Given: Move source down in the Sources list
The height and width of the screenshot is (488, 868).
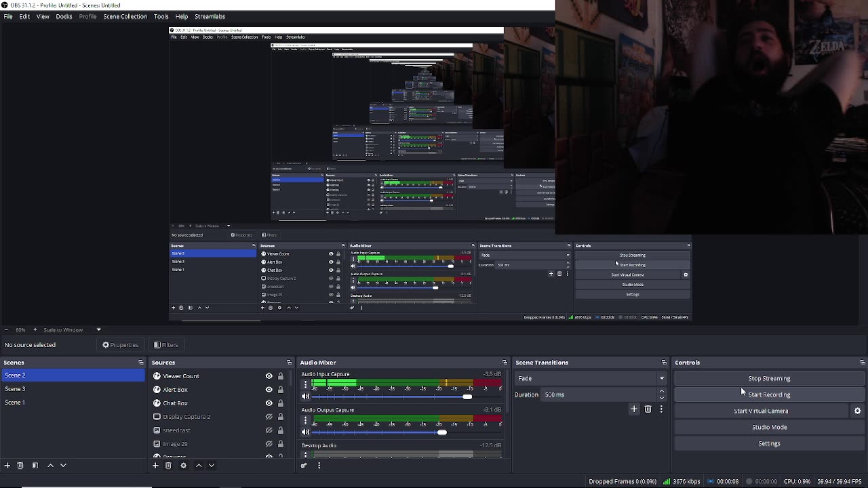Looking at the screenshot, I should (x=212, y=466).
